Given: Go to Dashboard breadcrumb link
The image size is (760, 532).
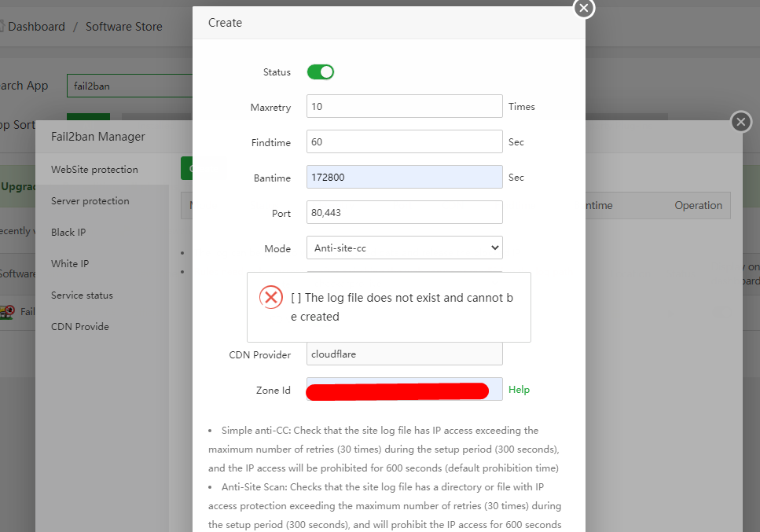Looking at the screenshot, I should coord(36,27).
